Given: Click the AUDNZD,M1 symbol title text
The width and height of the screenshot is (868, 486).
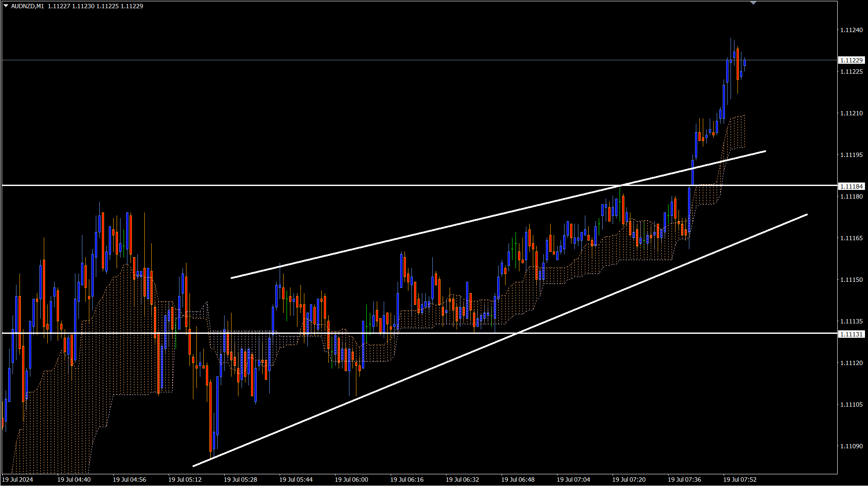Looking at the screenshot, I should pyautogui.click(x=27, y=6).
